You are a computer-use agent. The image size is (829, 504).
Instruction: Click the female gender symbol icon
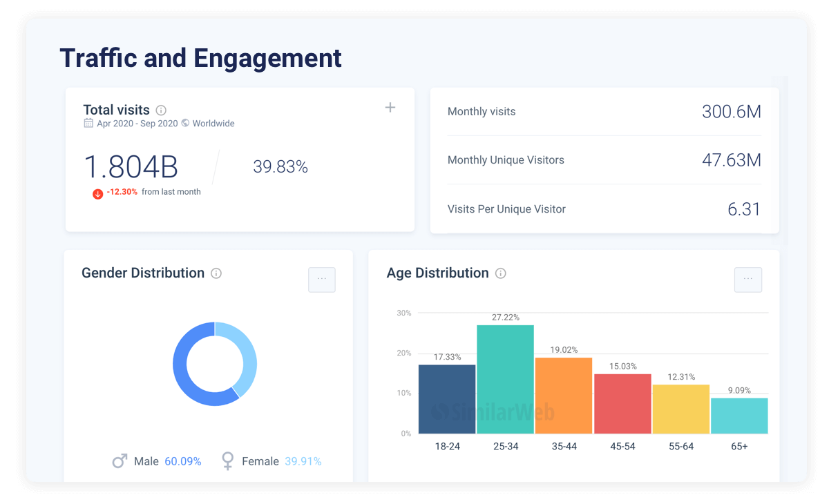pyautogui.click(x=227, y=461)
